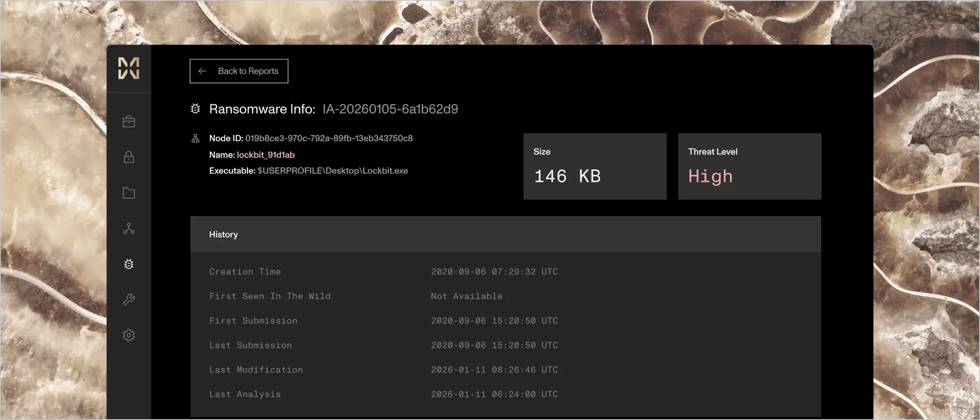
Task: Open the settings gear in the sidebar
Action: point(129,335)
